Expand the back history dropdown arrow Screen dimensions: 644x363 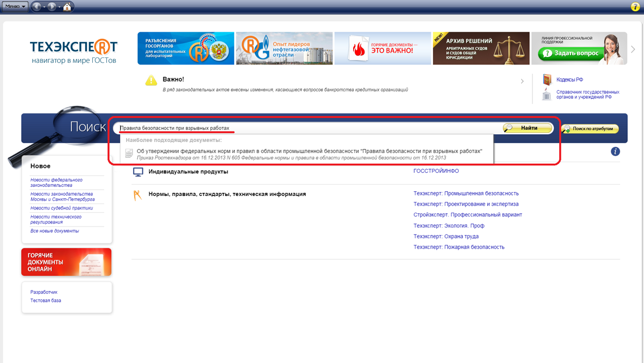click(x=45, y=7)
